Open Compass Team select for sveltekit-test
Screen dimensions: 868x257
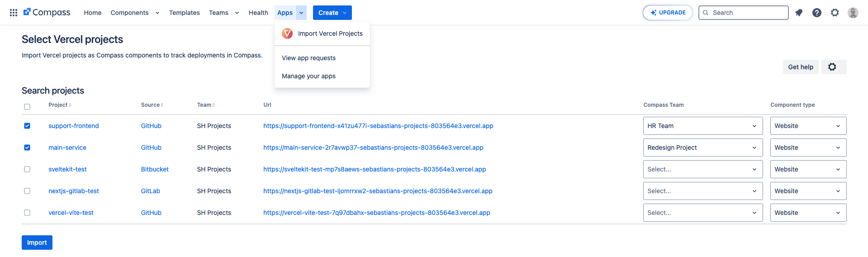coord(703,169)
